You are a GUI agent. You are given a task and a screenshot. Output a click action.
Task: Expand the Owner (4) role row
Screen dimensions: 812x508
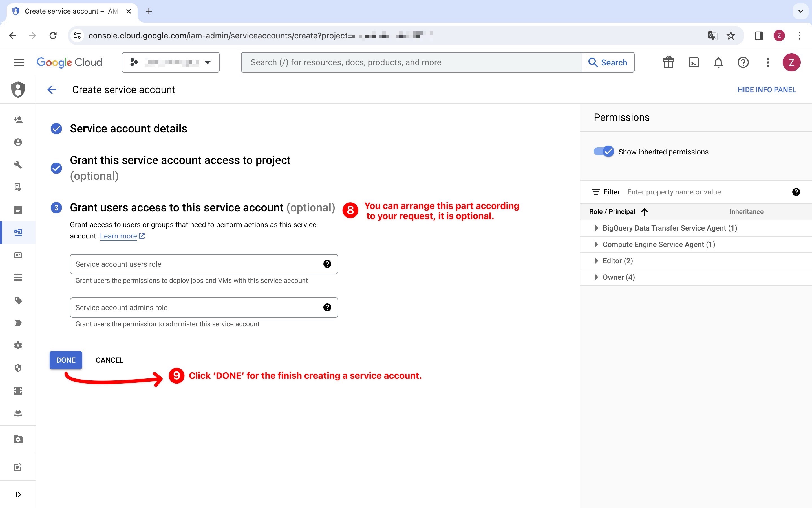[x=596, y=277]
